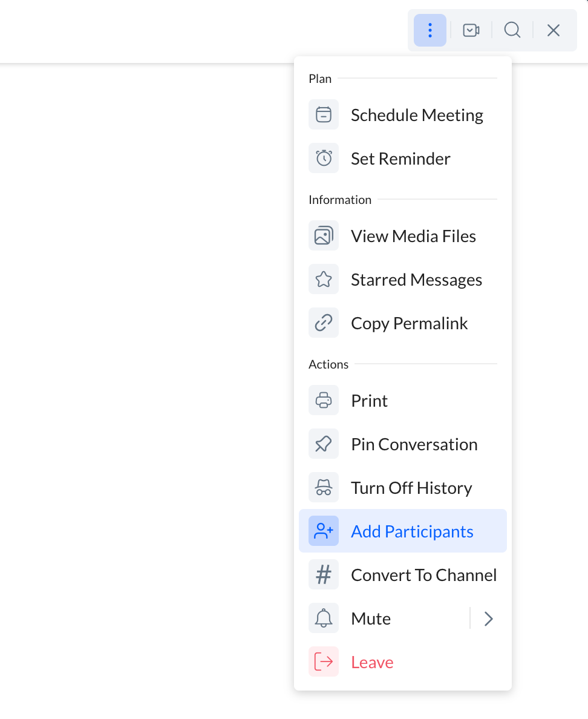Click the pin icon beside Pin Conversation

coord(324,444)
